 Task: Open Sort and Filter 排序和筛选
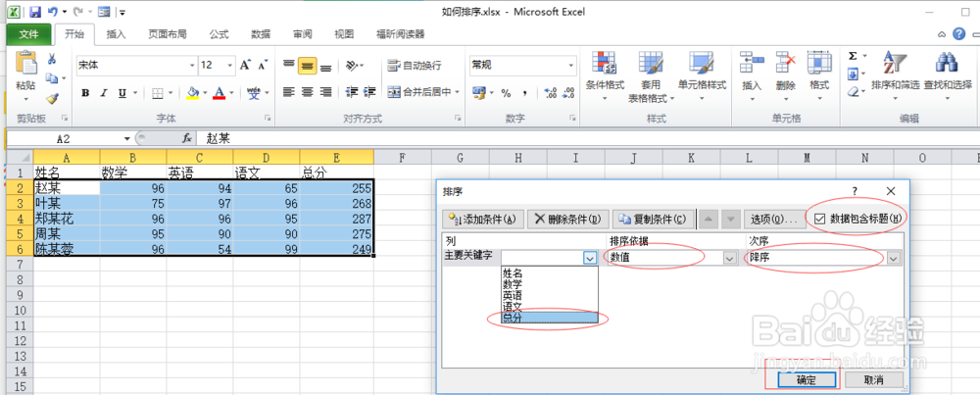click(895, 76)
